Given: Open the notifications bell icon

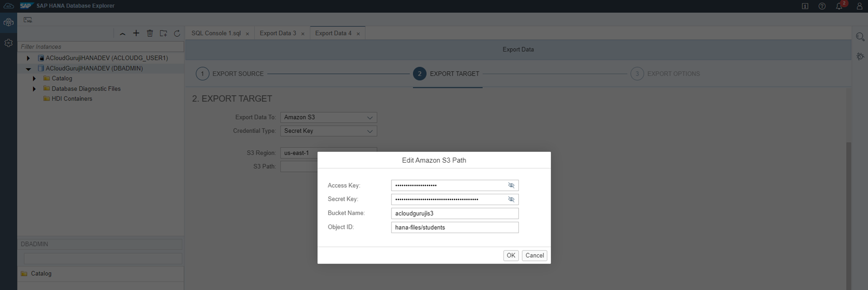Looking at the screenshot, I should coord(839,6).
